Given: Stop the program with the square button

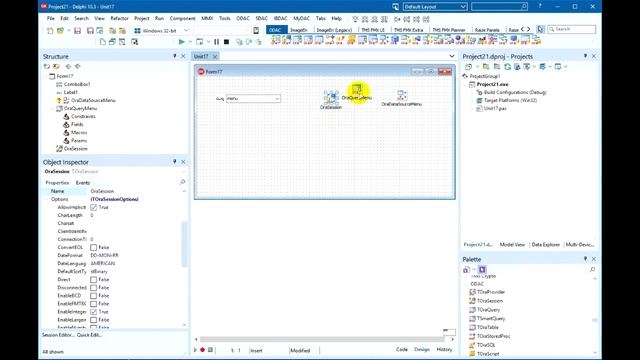Looking at the screenshot, I should (227, 42).
